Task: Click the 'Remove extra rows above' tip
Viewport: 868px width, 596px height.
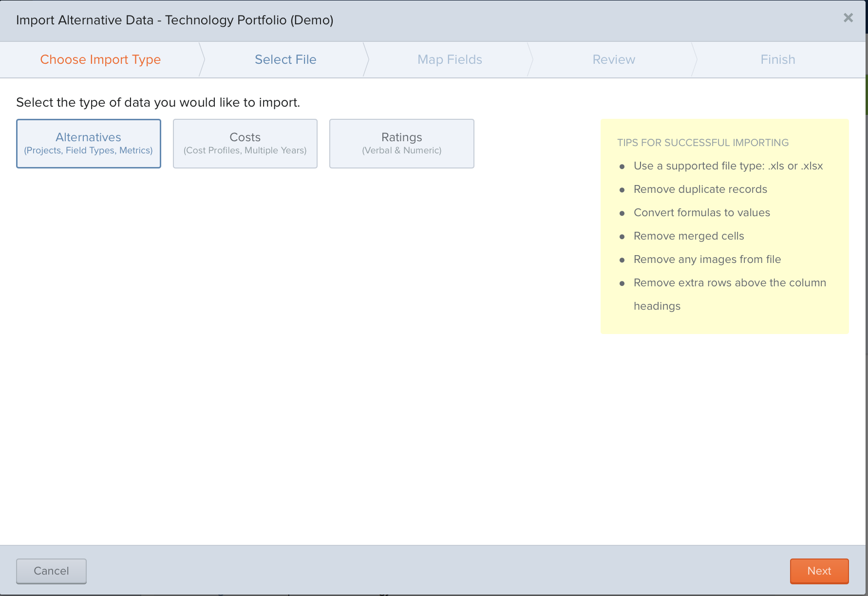Action: [730, 294]
